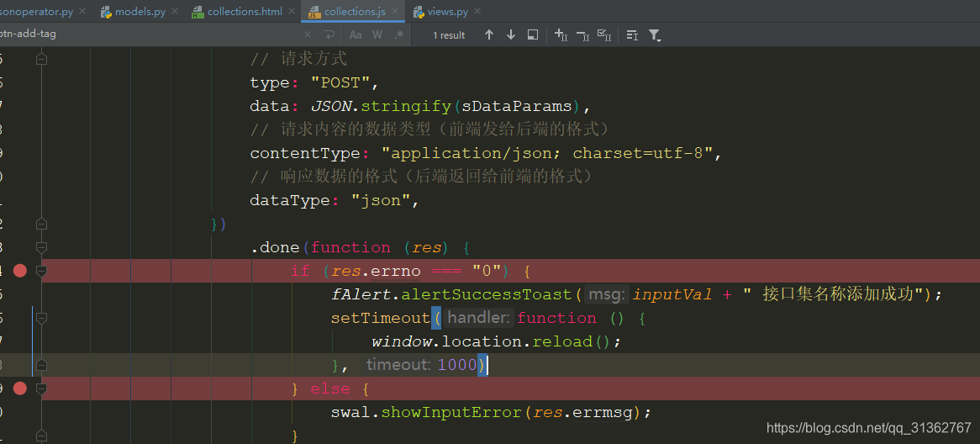This screenshot has height=444, width=980.
Task: Enable Regex (.*) search option
Action: (399, 34)
